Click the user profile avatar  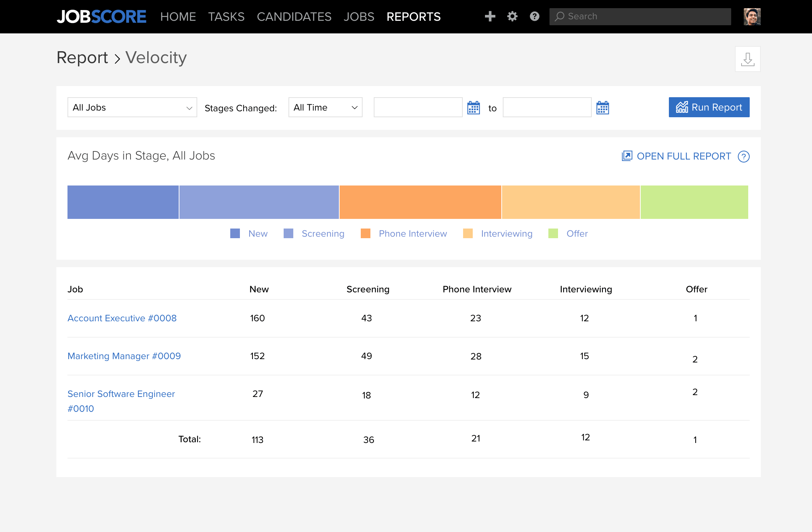click(752, 17)
